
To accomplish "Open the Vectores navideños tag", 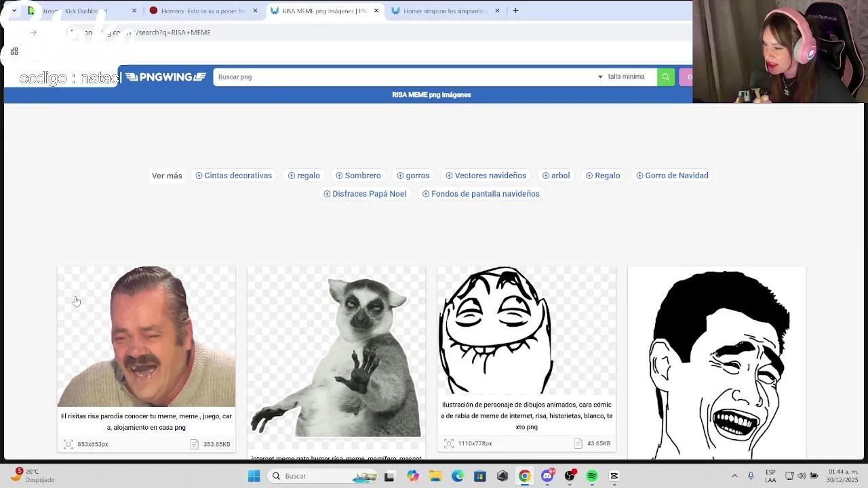I will click(x=486, y=176).
